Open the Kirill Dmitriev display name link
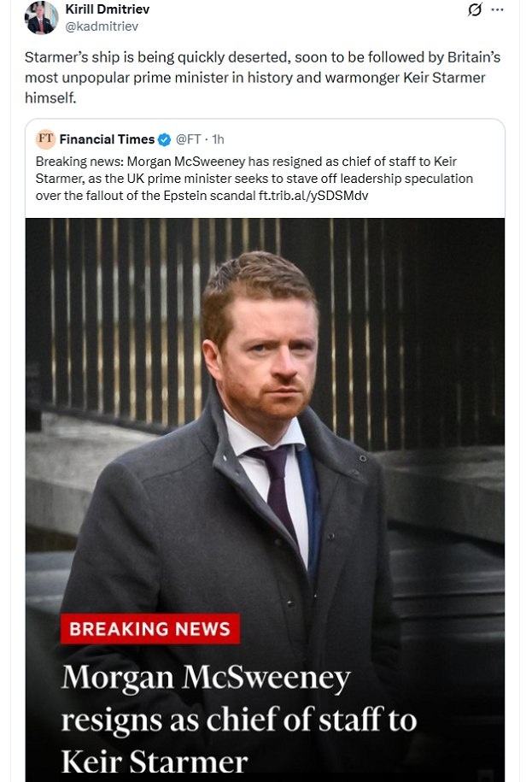The height and width of the screenshot is (782, 532). pos(107,9)
